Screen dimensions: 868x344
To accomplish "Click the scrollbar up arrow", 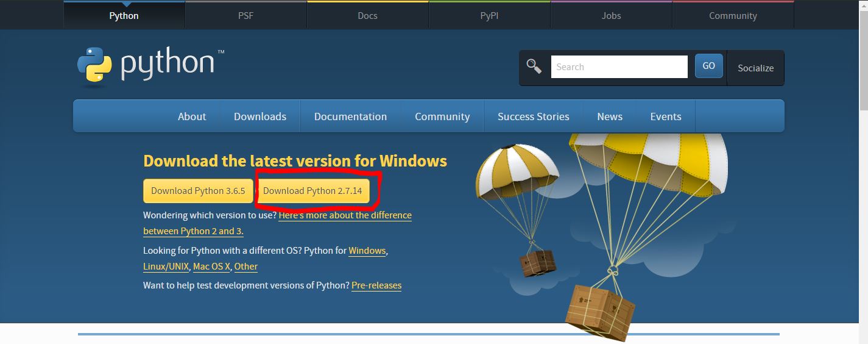I will coord(863,5).
